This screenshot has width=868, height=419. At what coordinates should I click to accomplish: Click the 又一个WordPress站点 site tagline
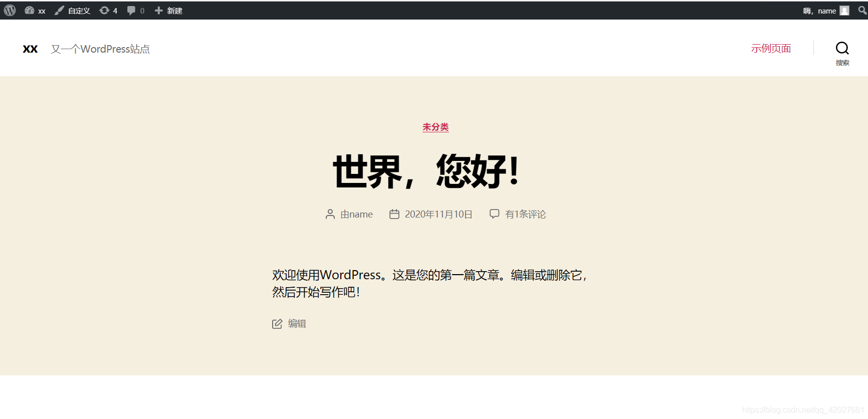pos(100,49)
